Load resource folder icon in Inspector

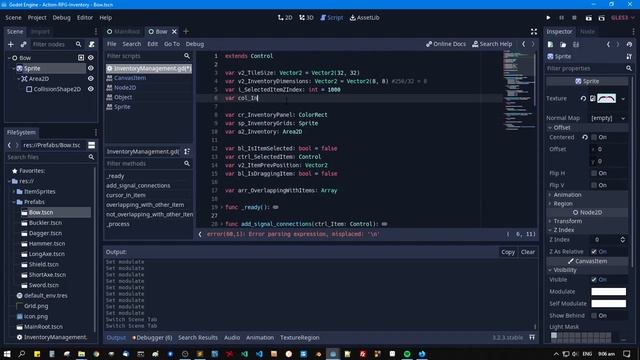(563, 44)
